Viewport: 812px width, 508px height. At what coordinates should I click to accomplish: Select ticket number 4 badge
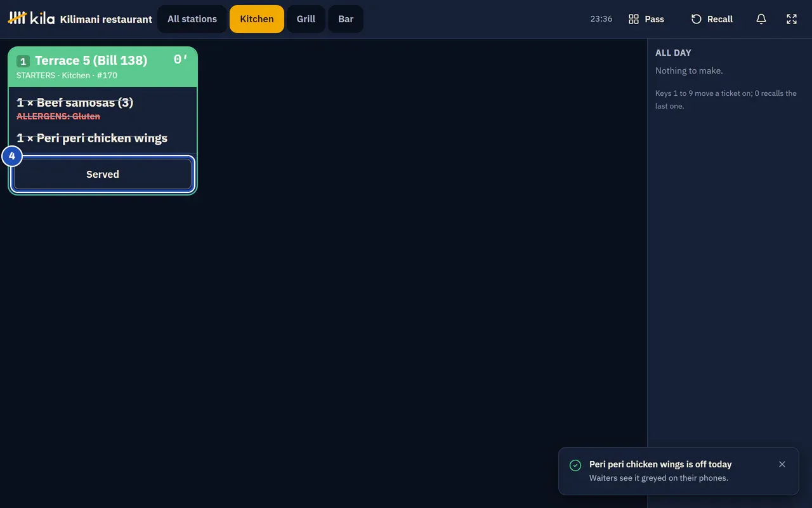[12, 156]
